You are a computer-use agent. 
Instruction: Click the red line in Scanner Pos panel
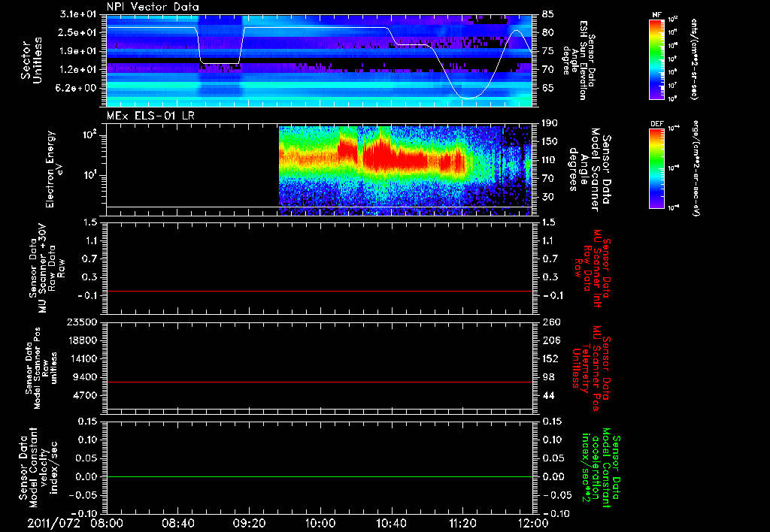tap(319, 382)
